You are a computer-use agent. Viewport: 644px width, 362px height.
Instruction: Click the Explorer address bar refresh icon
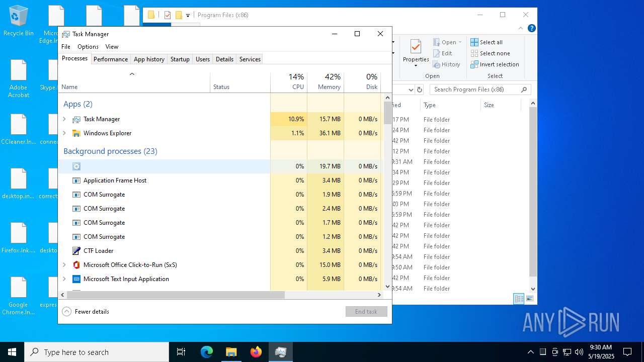420,89
